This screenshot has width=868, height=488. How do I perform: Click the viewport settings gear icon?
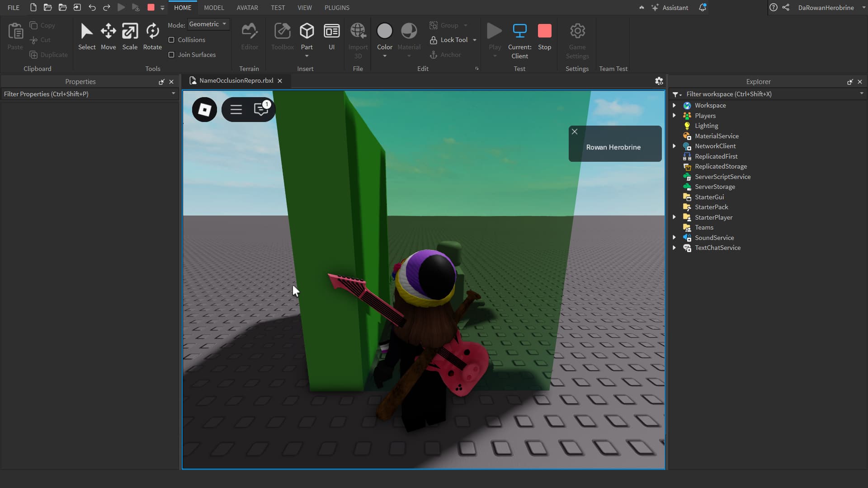click(659, 81)
